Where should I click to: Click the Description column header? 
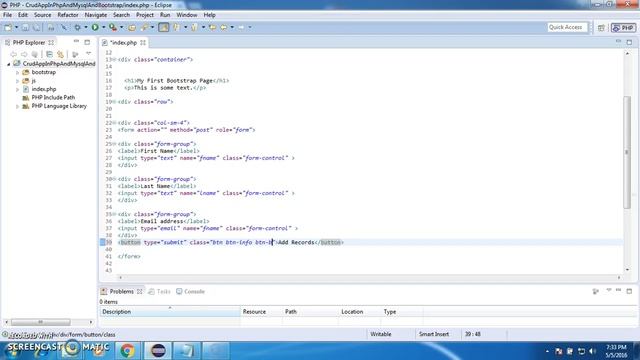(x=170, y=311)
